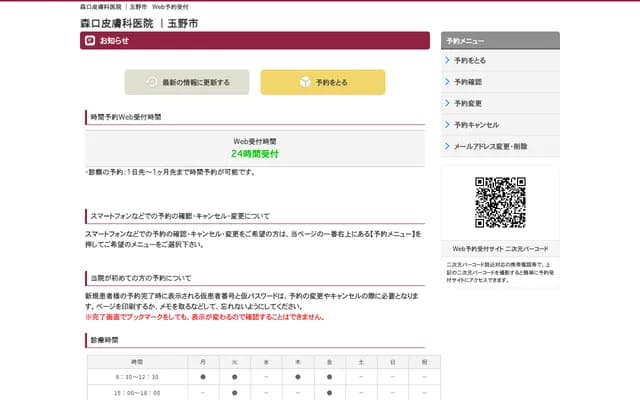Click the Web受付時間 label
The width and height of the screenshot is (640, 400).
255,141
